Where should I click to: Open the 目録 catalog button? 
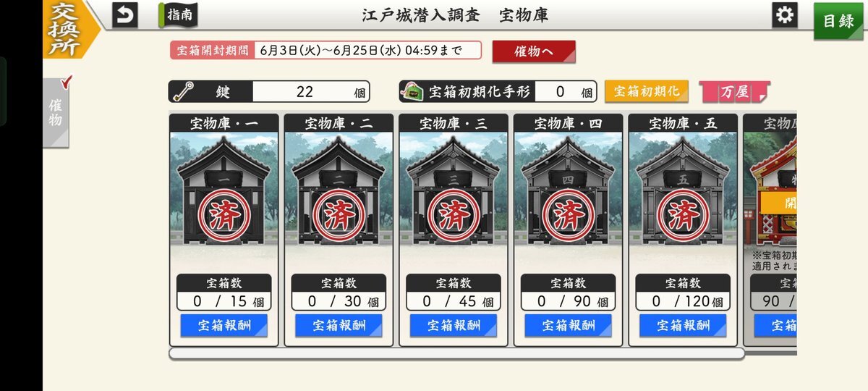tap(838, 21)
